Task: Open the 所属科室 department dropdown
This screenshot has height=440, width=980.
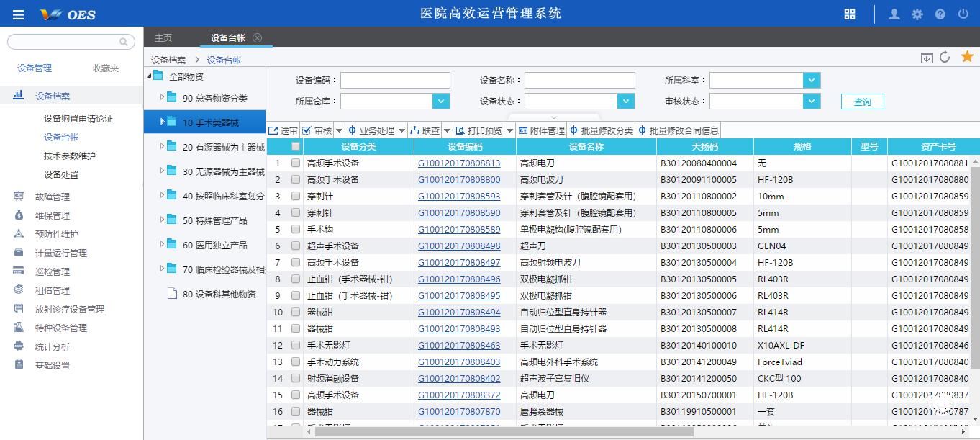Action: point(812,80)
